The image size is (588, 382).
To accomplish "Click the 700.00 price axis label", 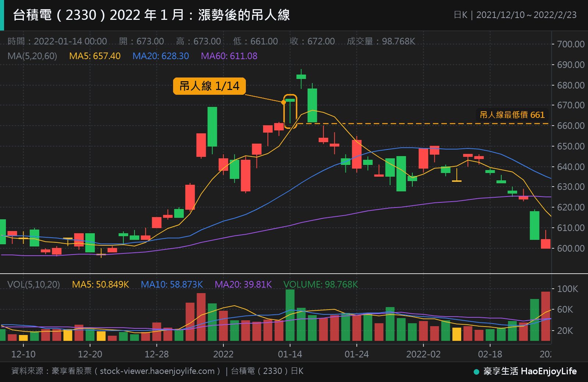I will point(571,44).
